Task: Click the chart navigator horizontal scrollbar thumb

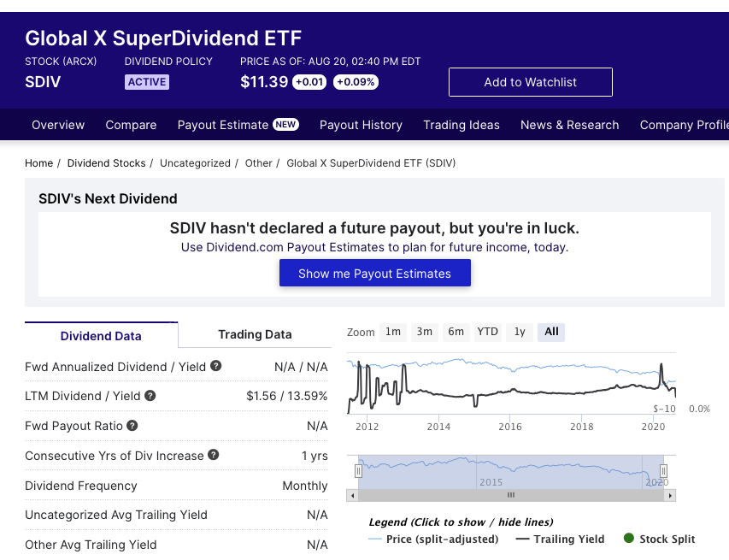Action: click(x=511, y=495)
